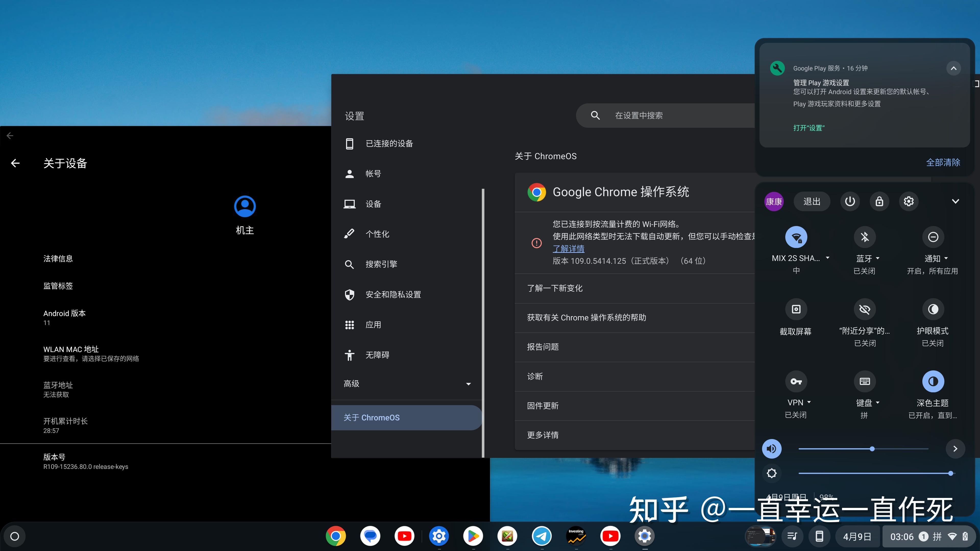
Task: Open the phone hub icon in shelf
Action: point(819,536)
